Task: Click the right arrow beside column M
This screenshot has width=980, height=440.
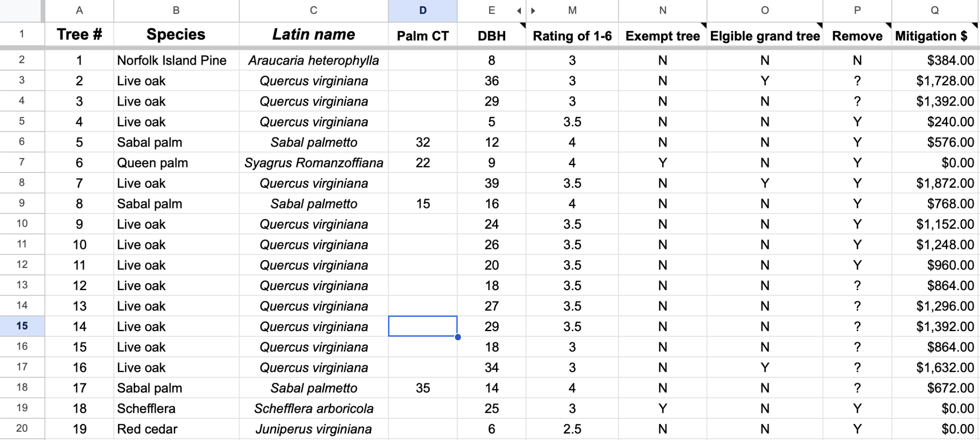Action: click(533, 11)
